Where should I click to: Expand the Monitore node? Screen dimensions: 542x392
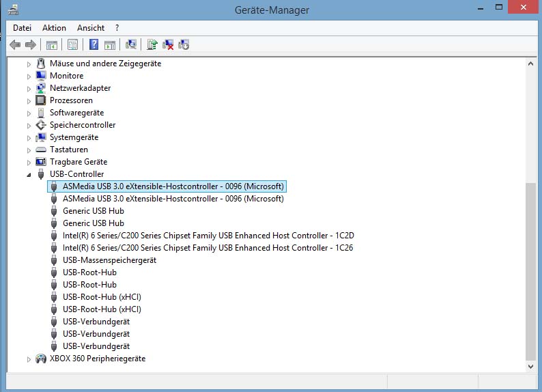[29, 76]
